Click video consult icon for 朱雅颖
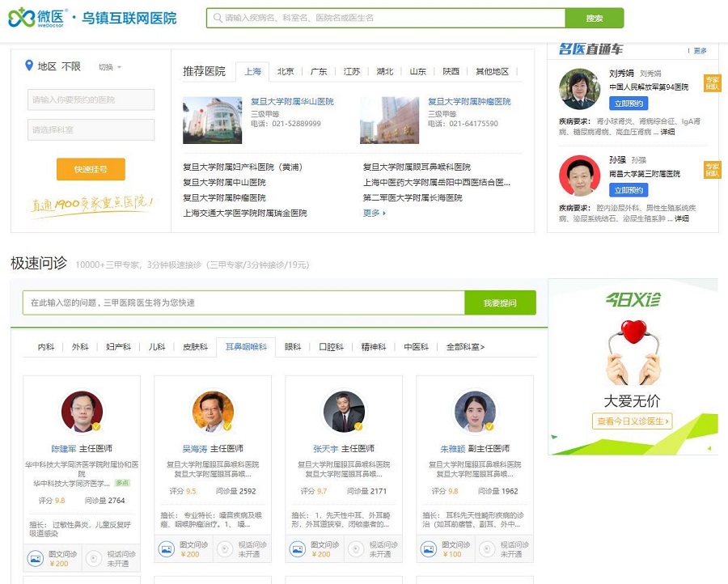Viewport: 728px width, 584px height. 487,549
